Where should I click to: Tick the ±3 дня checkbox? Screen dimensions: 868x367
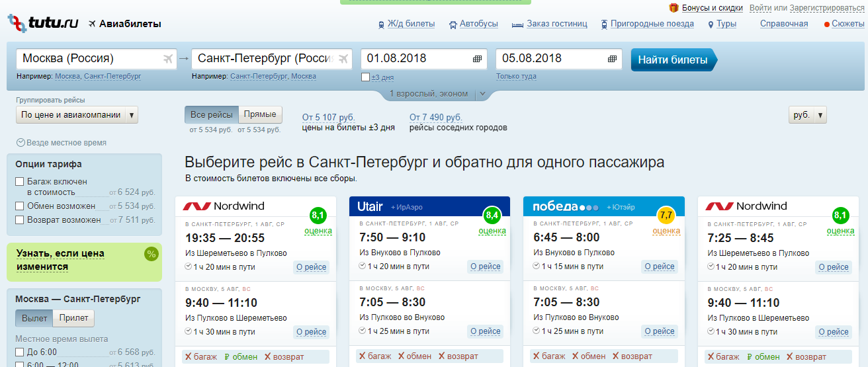(366, 77)
